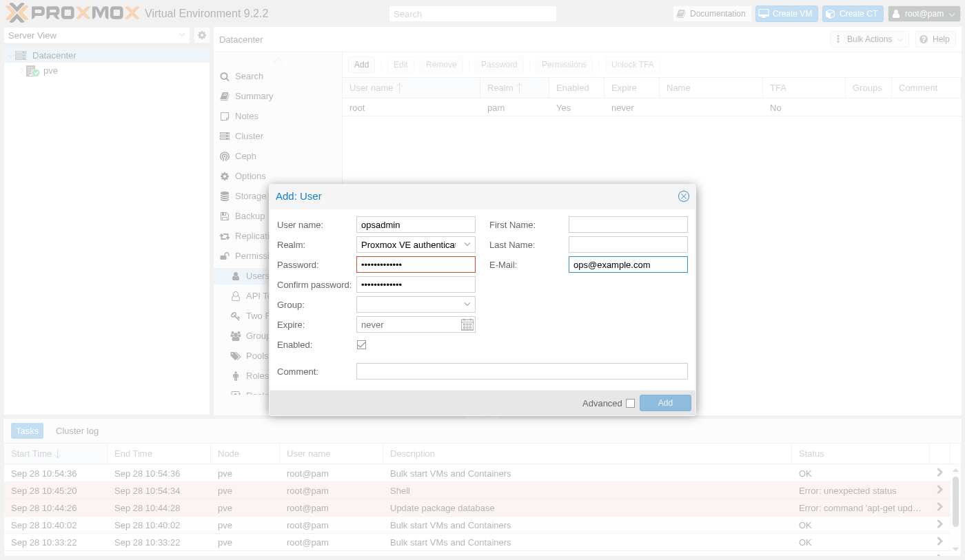Image resolution: width=965 pixels, height=560 pixels.
Task: Open the Pools entry
Action: (250, 356)
